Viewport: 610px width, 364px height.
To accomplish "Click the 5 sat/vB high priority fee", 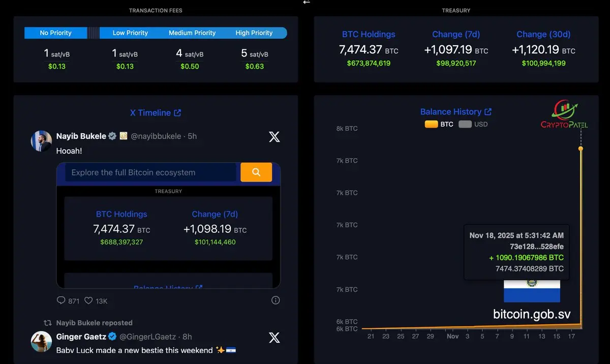I will (x=255, y=53).
